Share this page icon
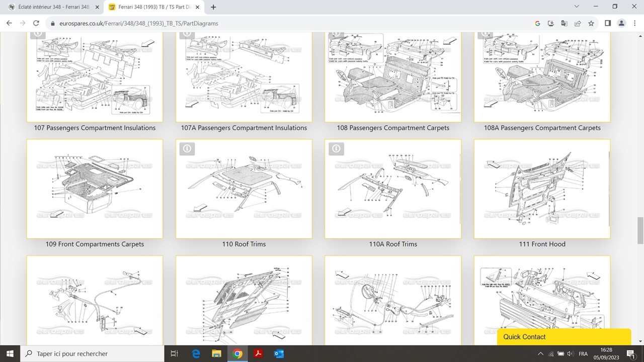This screenshot has width=644, height=362. [578, 23]
